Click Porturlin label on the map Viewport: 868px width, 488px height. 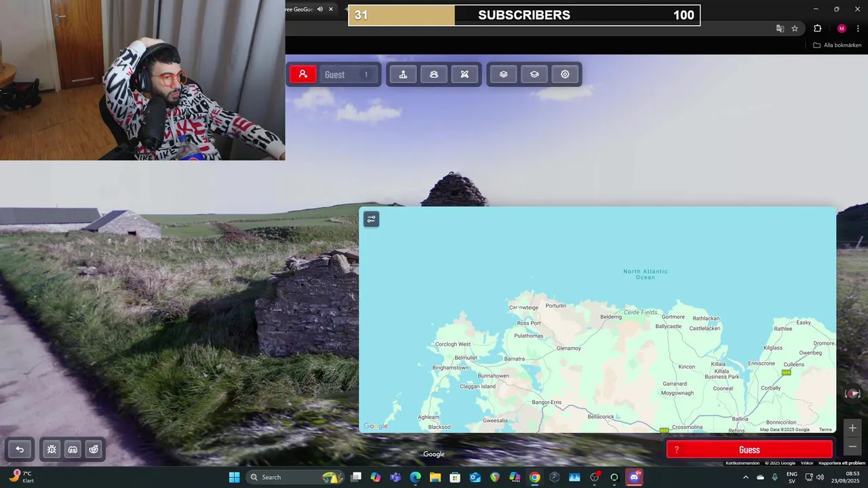pos(555,306)
